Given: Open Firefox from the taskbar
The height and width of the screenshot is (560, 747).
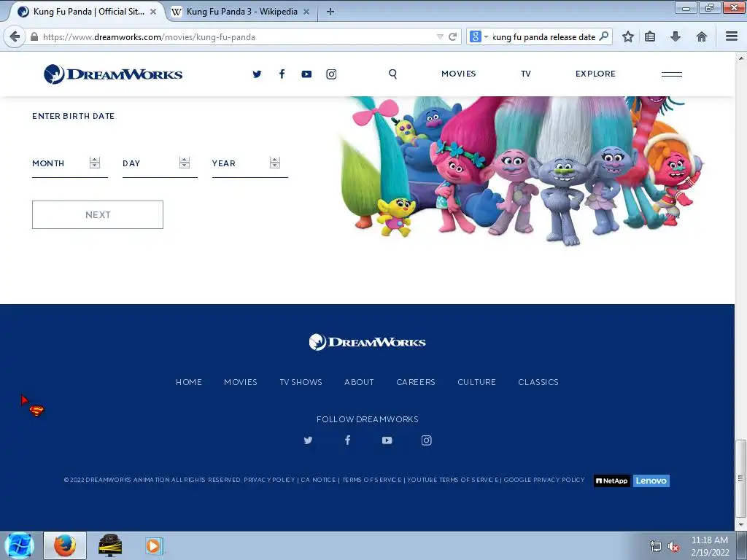Looking at the screenshot, I should 65,545.
